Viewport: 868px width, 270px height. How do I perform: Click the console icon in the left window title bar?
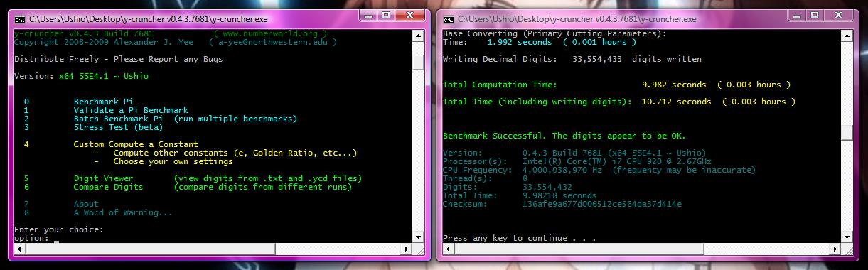[20, 19]
